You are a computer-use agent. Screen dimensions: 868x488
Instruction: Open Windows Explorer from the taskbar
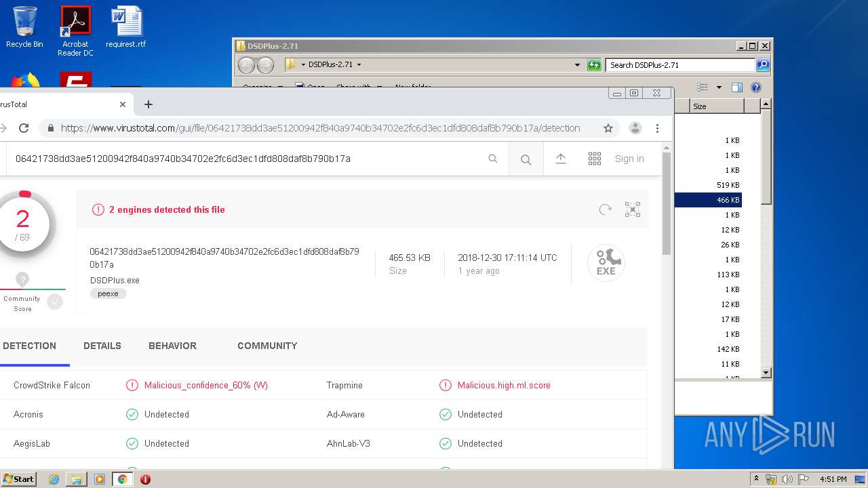77,479
